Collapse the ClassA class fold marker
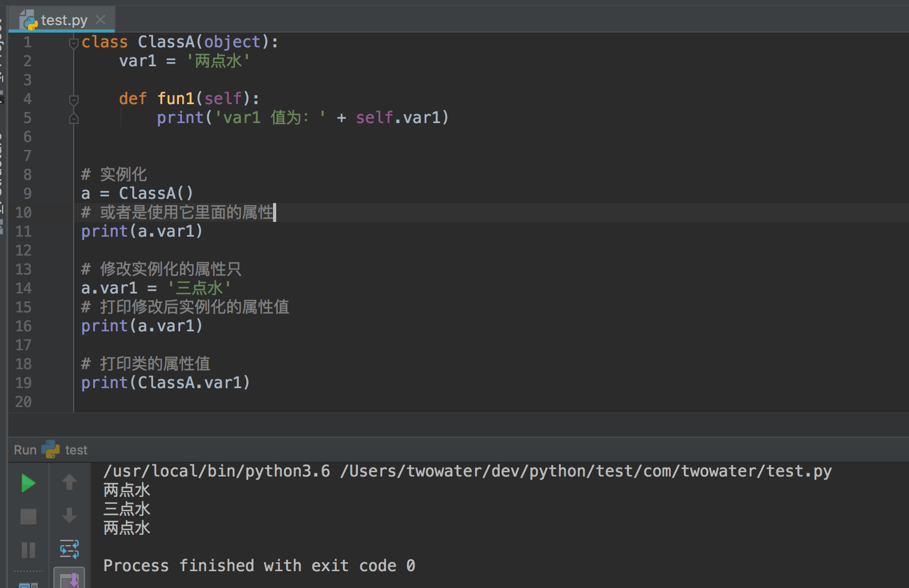This screenshot has height=588, width=909. (74, 43)
